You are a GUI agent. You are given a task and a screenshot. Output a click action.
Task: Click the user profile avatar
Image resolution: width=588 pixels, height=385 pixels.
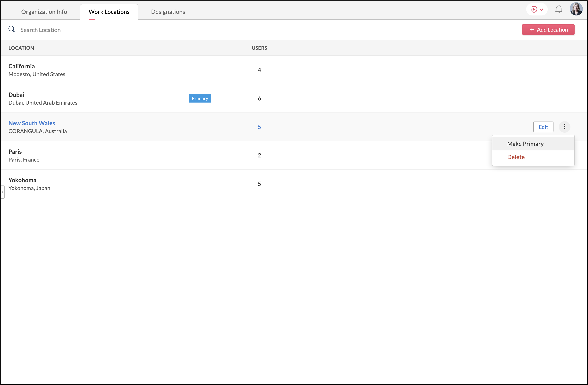[576, 9]
